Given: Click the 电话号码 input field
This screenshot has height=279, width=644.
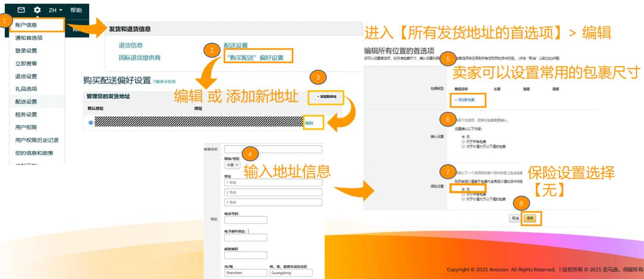Looking at the screenshot, I should [x=246, y=220].
